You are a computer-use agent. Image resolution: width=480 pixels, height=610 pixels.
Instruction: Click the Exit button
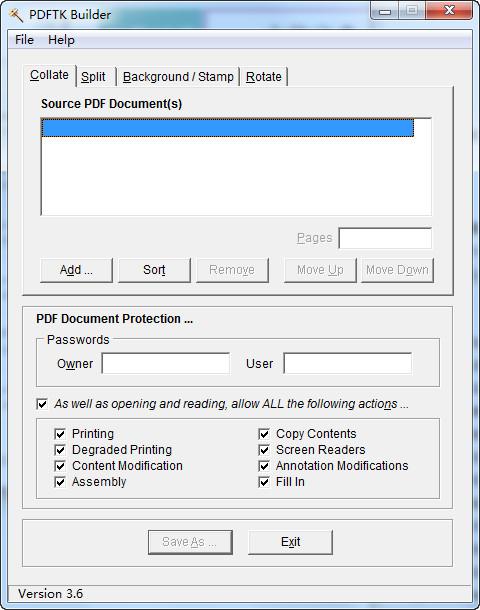tap(291, 542)
